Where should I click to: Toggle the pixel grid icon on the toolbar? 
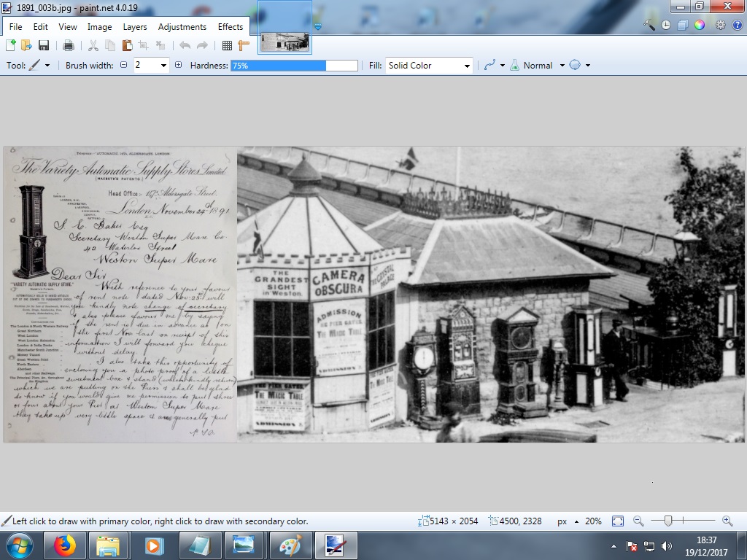227,44
